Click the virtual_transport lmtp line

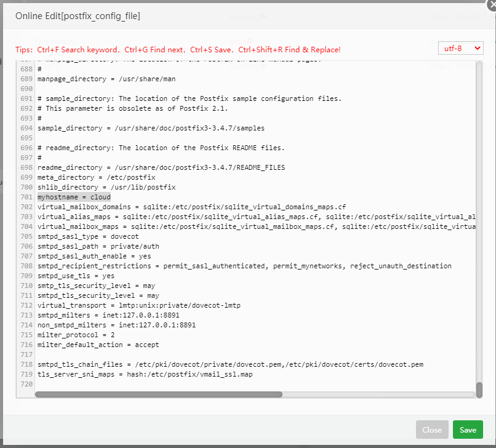[x=139, y=305]
